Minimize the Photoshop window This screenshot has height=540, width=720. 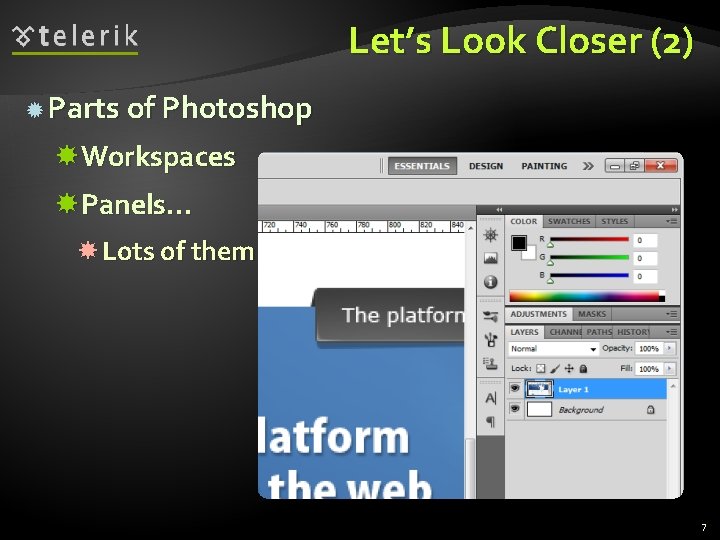tap(615, 166)
